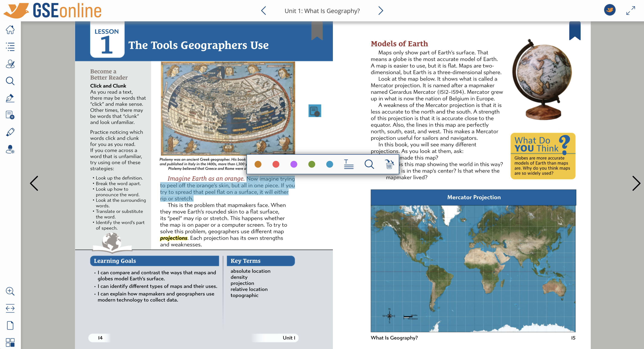The height and width of the screenshot is (349, 644).
Task: Go to previous unit chevron in header
Action: tap(264, 11)
